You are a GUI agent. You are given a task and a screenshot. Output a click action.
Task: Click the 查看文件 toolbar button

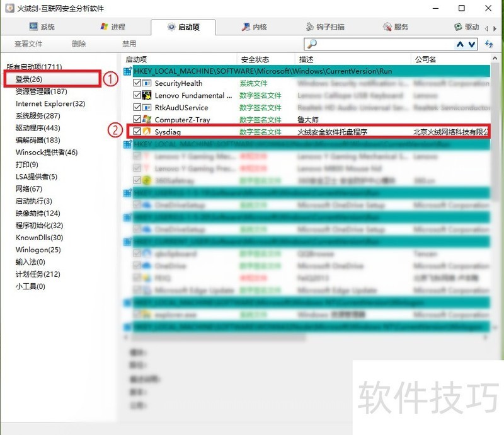(x=28, y=43)
